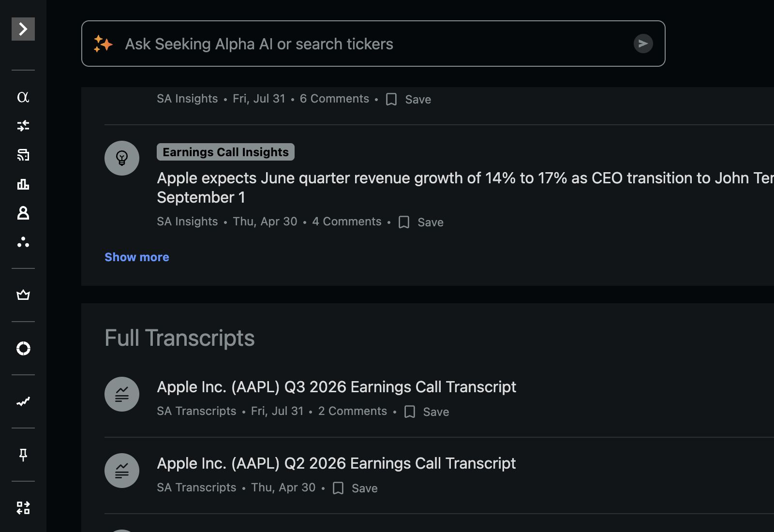Save the Apr 30 SA Insights article

(x=421, y=222)
